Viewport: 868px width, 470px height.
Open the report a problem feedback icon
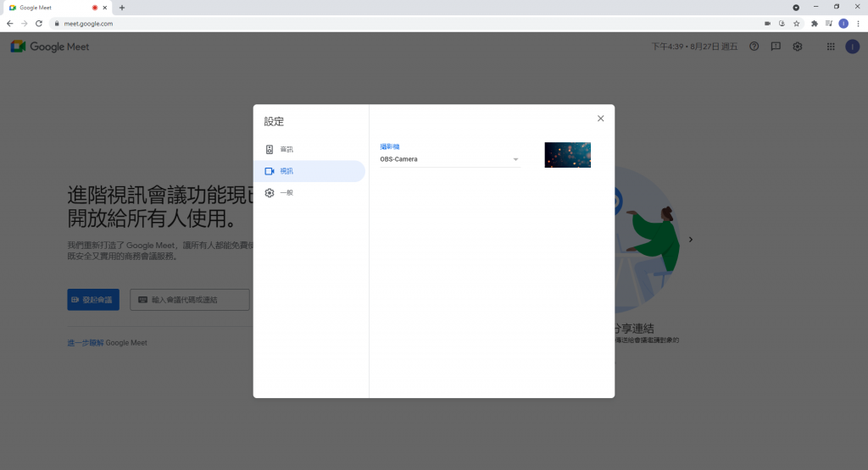click(776, 47)
